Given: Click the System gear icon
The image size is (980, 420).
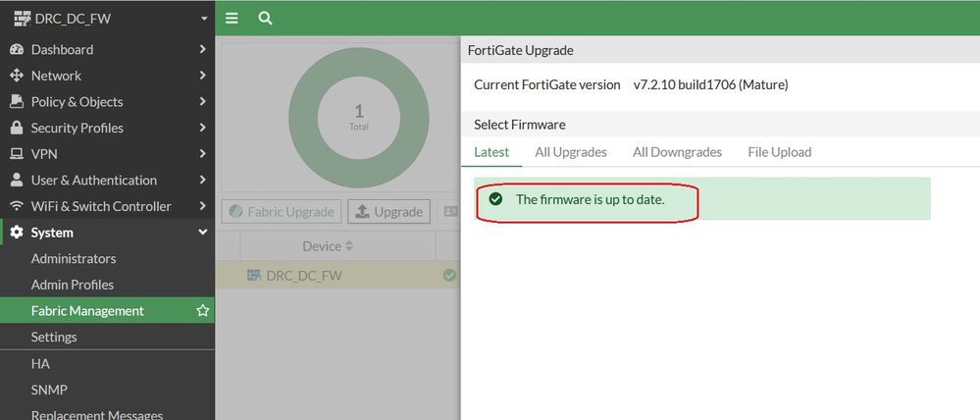Looking at the screenshot, I should coord(16,233).
